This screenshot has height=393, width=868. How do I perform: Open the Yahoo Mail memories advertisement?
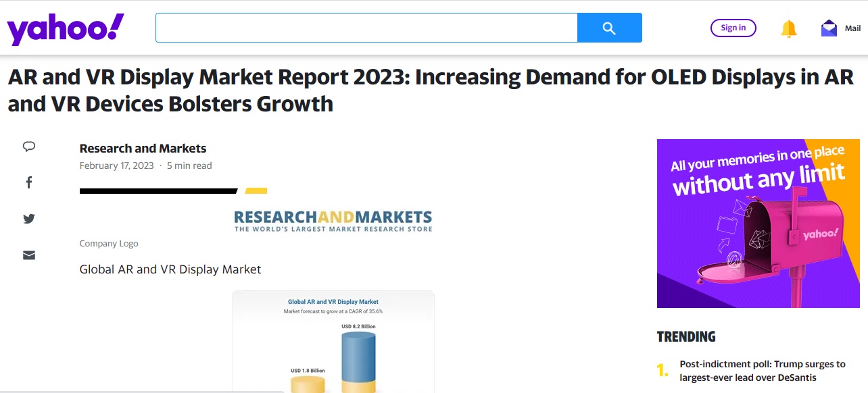point(758,224)
